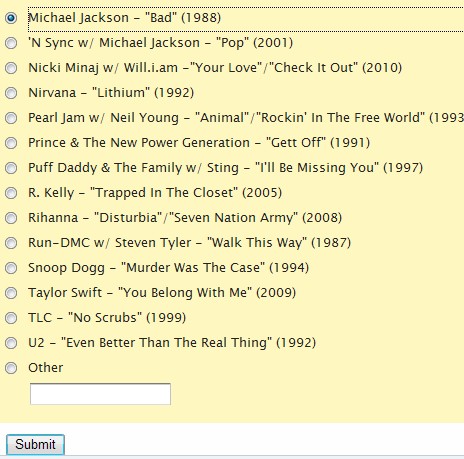The image size is (464, 459).
Task: Select Michael Jackson "Bad" (1988) radio button
Action: [11, 18]
